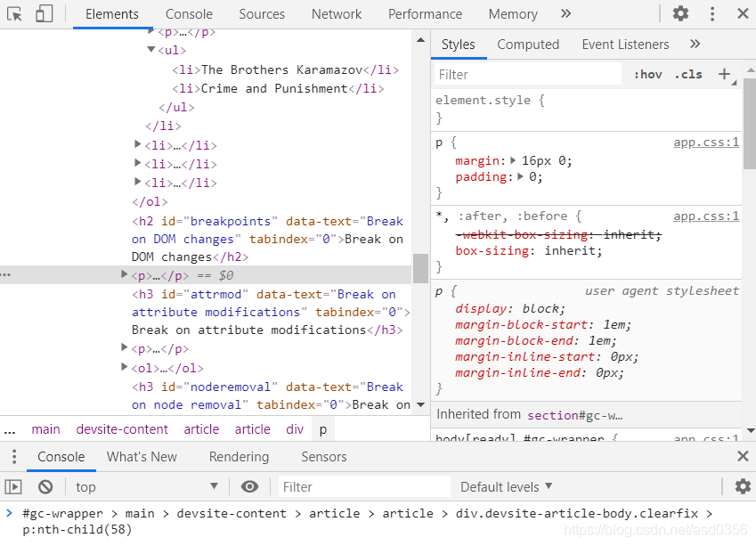Focus the console Filter input field
756x546 pixels.
(364, 486)
